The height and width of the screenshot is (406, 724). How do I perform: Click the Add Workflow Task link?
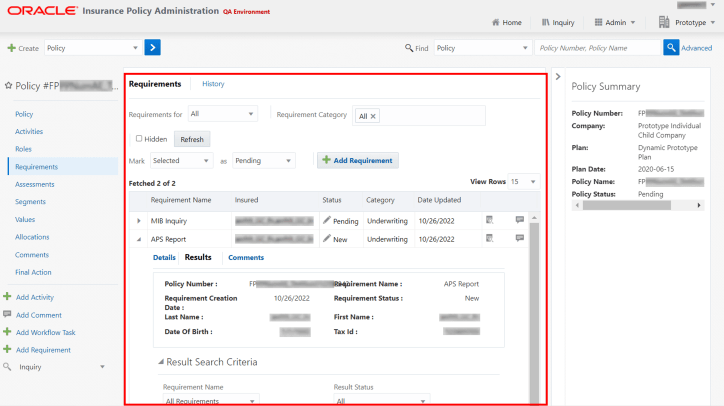(46, 332)
